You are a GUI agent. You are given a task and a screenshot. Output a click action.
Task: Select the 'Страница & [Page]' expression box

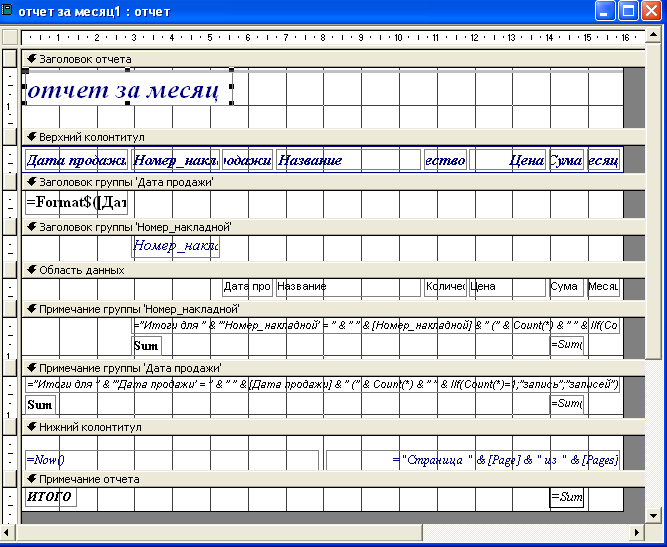tap(473, 460)
